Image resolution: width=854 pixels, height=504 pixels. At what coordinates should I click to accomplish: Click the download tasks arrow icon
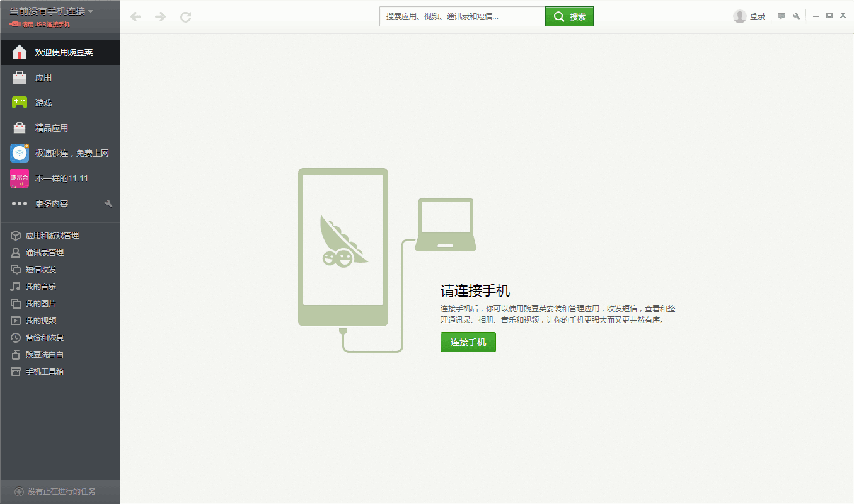point(20,491)
